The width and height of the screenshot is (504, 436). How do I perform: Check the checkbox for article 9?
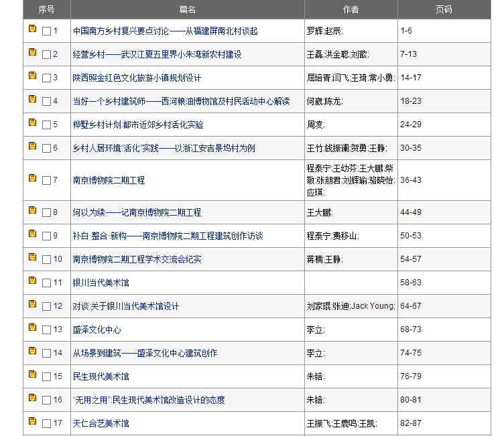(x=47, y=236)
